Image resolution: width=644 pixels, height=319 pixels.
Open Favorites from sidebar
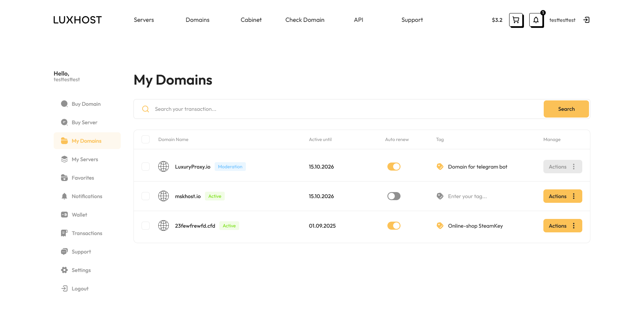[x=87, y=178]
